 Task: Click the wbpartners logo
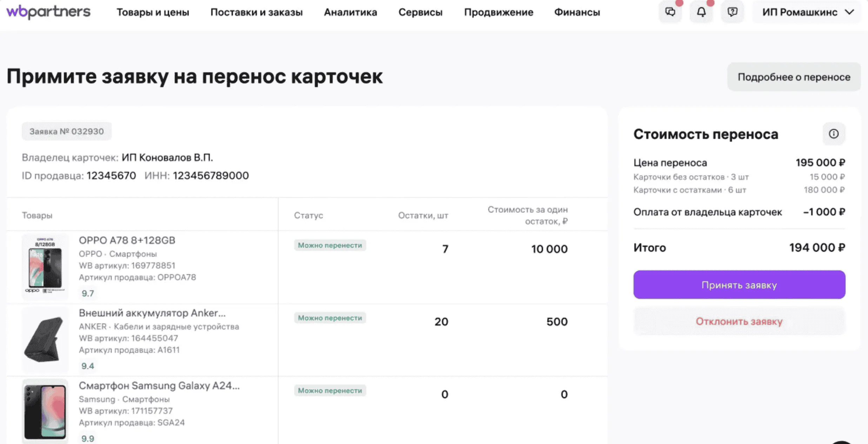(48, 11)
